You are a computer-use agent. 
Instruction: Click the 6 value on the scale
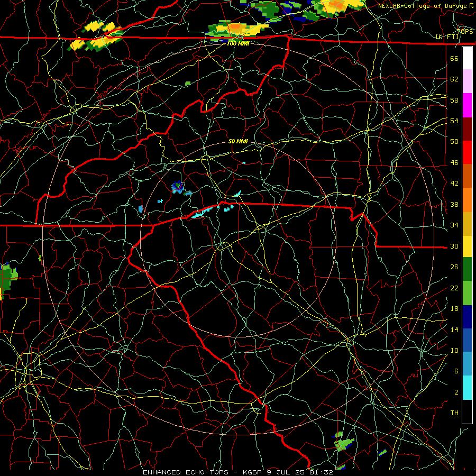coord(456,371)
